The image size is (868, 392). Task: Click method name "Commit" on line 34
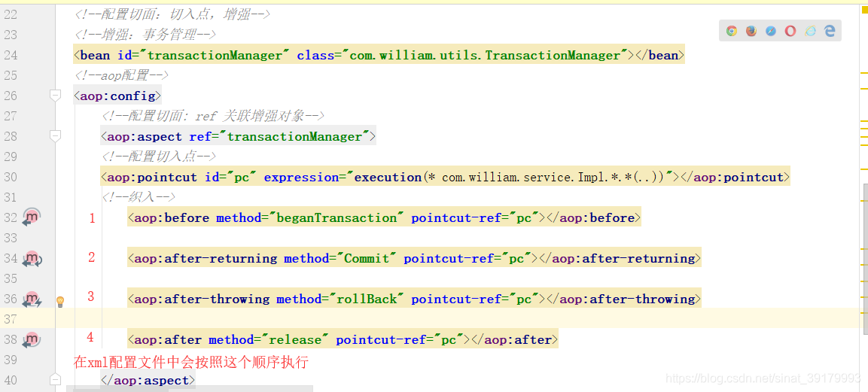367,259
